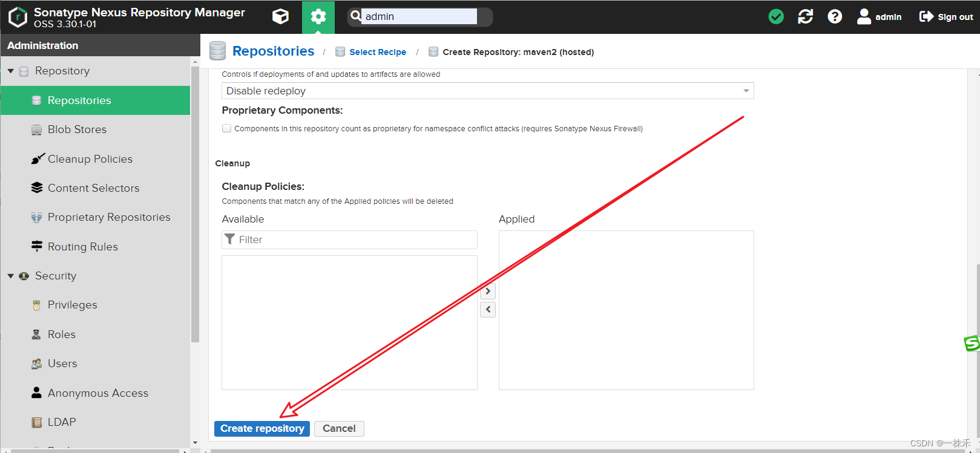
Task: Click the Available cleanup policies Filter field
Action: [x=350, y=240]
